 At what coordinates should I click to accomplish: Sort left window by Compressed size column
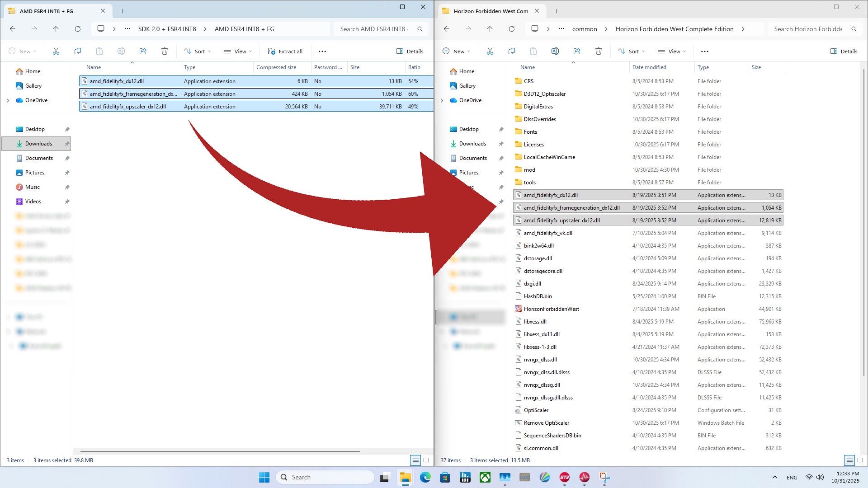[x=282, y=67]
